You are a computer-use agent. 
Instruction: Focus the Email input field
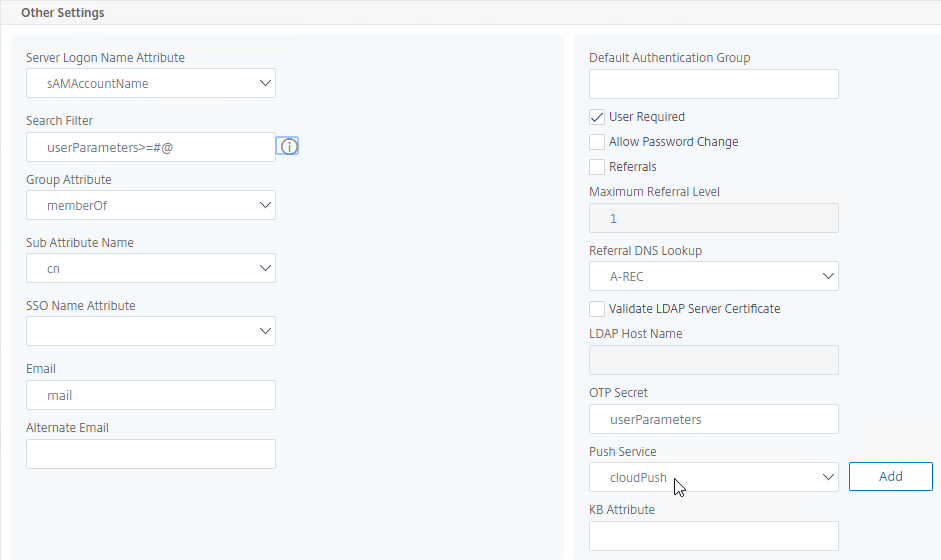pyautogui.click(x=151, y=395)
